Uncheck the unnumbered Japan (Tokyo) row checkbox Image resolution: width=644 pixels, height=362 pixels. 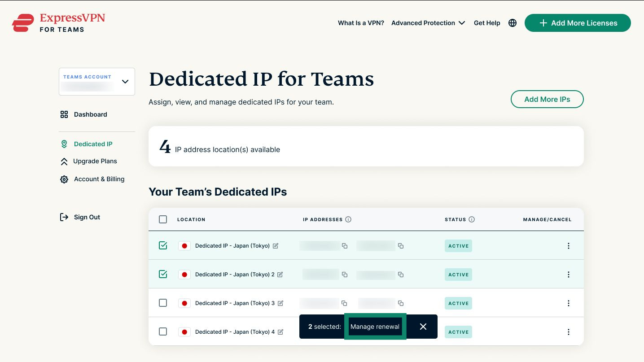click(163, 245)
